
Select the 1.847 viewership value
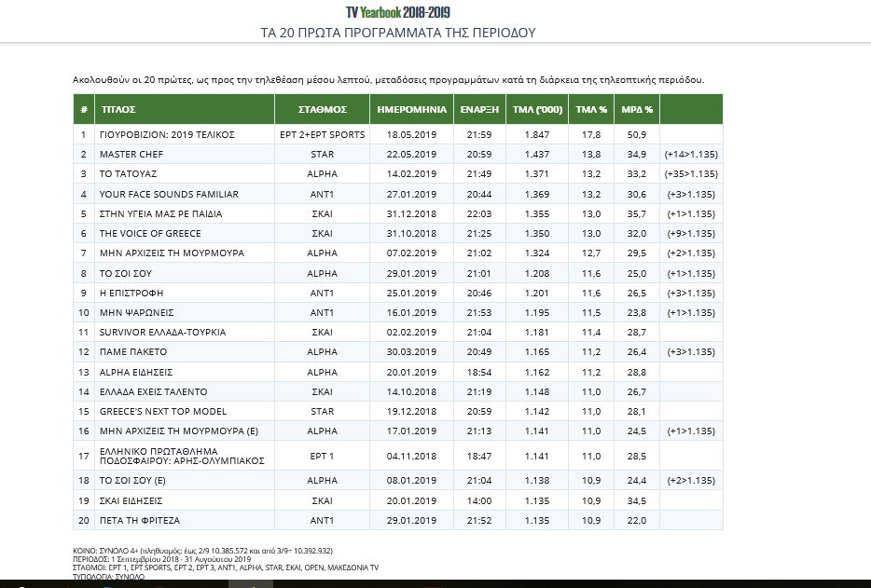point(537,134)
